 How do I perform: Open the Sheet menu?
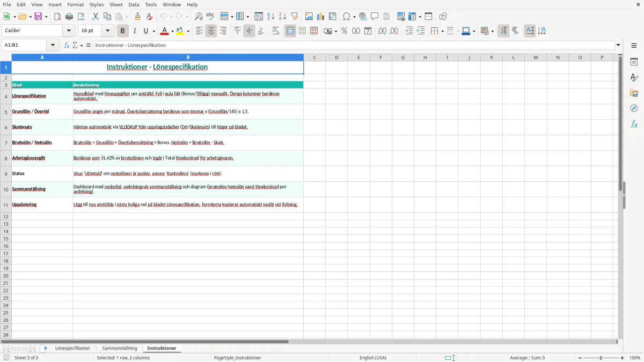[116, 4]
